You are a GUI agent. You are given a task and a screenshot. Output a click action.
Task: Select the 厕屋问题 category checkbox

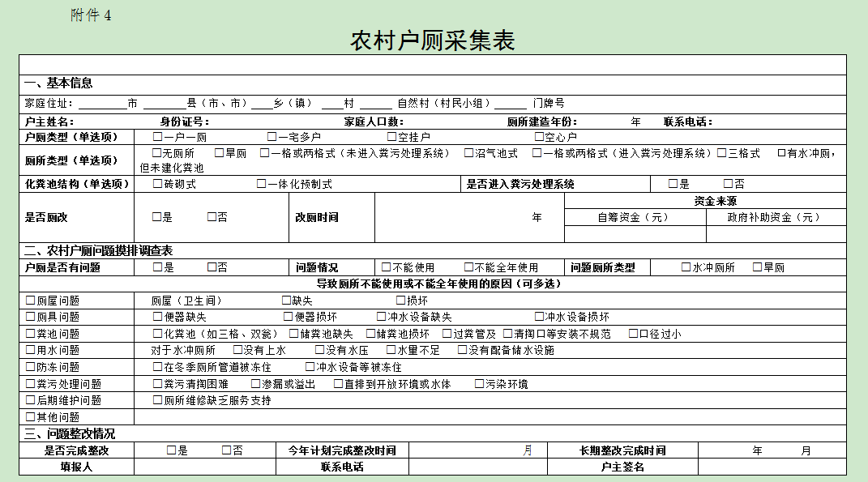tap(31, 301)
